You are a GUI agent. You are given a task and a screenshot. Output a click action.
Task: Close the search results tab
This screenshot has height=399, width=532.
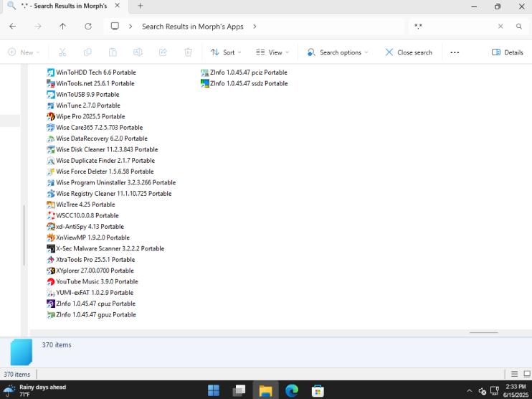point(117,6)
